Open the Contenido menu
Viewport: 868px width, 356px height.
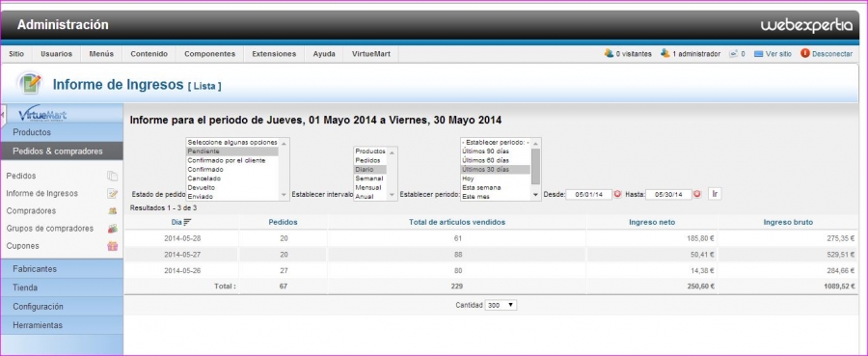point(149,54)
